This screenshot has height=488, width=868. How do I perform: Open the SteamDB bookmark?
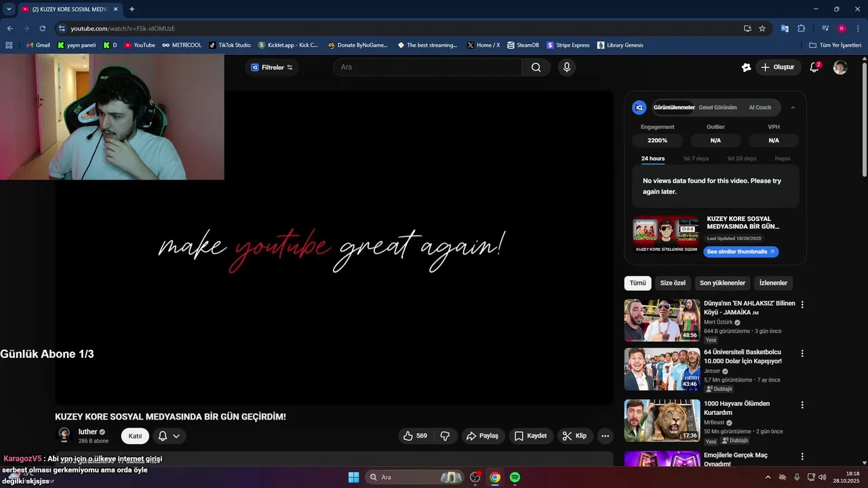pos(523,45)
